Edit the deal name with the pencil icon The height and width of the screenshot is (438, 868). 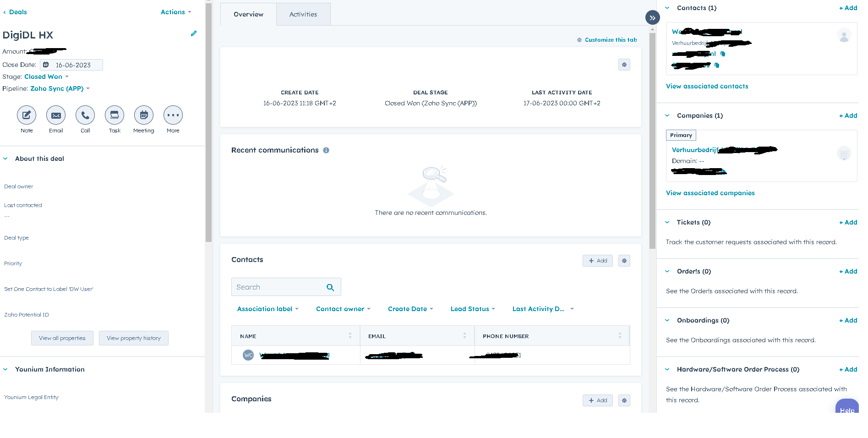click(x=194, y=33)
